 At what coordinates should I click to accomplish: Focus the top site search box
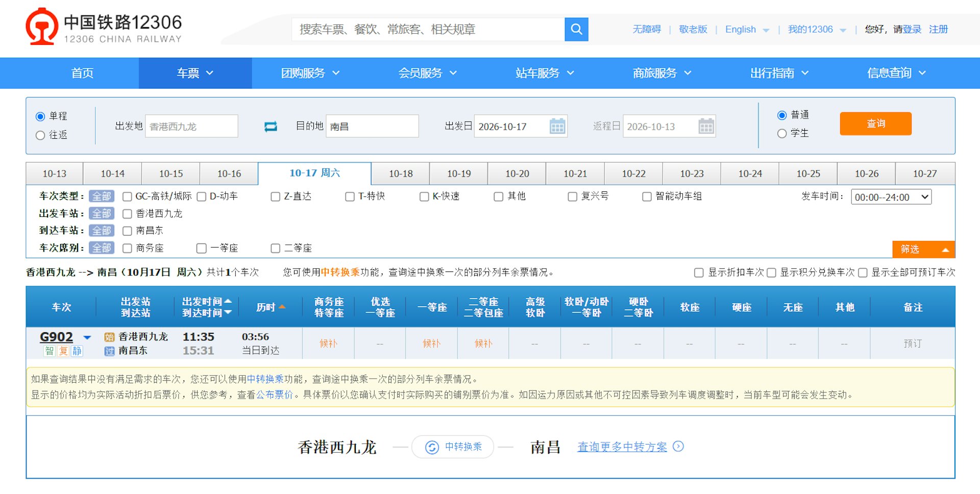(428, 29)
